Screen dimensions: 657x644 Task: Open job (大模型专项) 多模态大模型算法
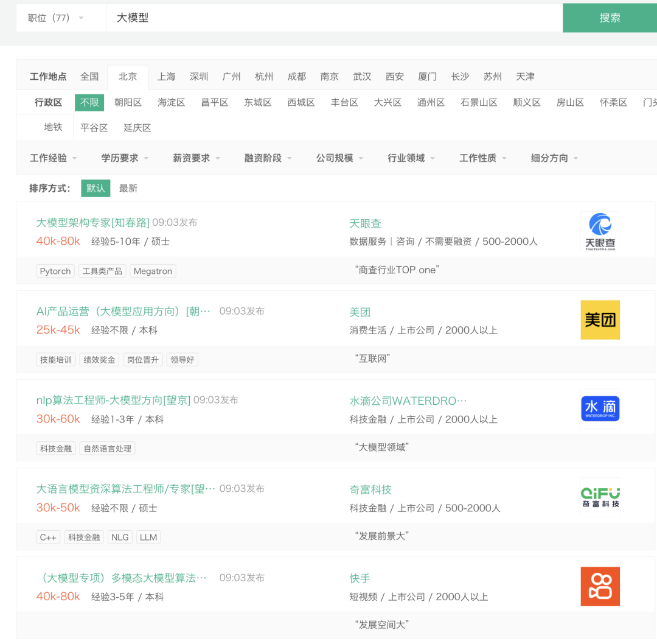point(123,578)
